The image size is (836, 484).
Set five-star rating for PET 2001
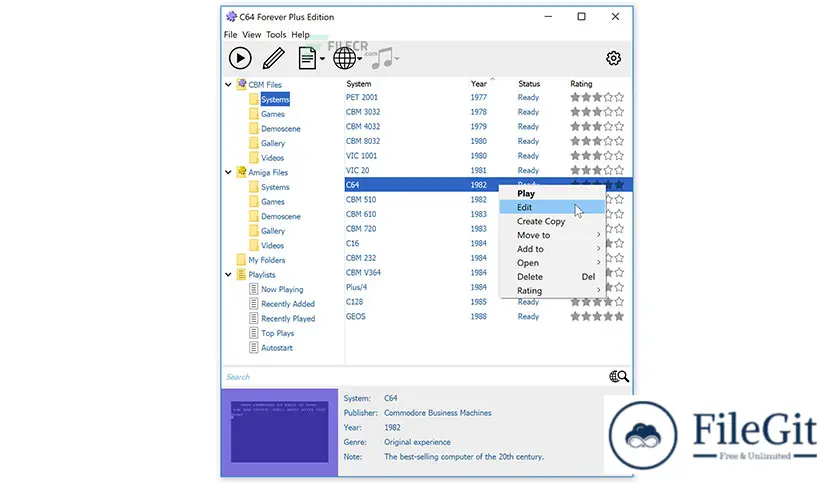(x=619, y=97)
